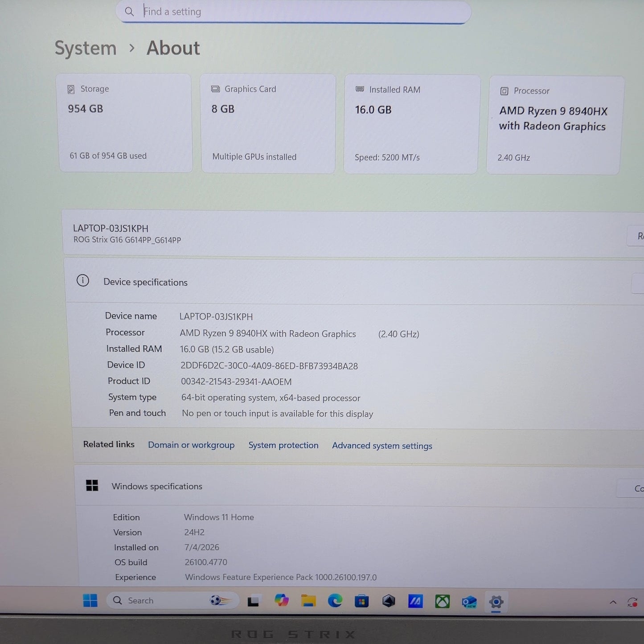
Task: Click the Processor CPU icon
Action: (504, 91)
